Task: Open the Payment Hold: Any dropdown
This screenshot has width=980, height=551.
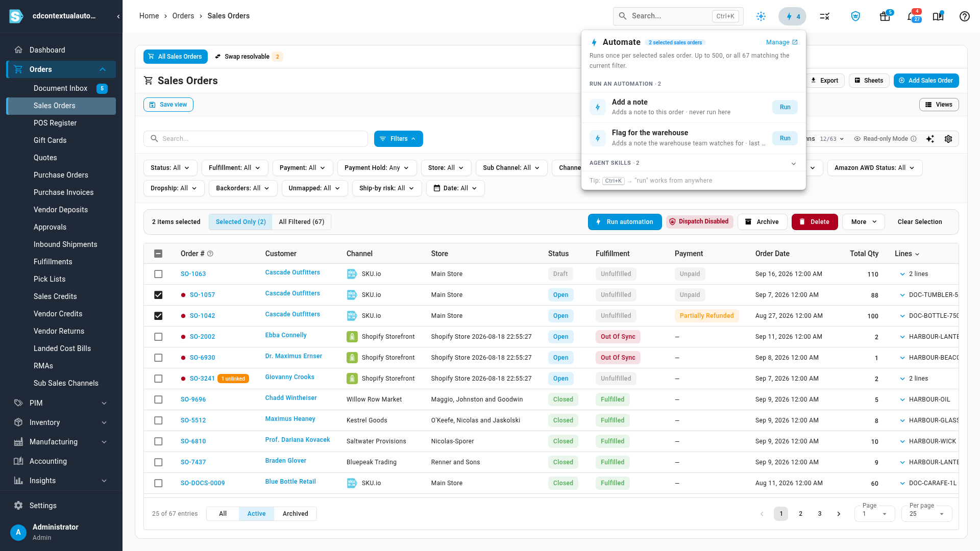Action: 377,168
